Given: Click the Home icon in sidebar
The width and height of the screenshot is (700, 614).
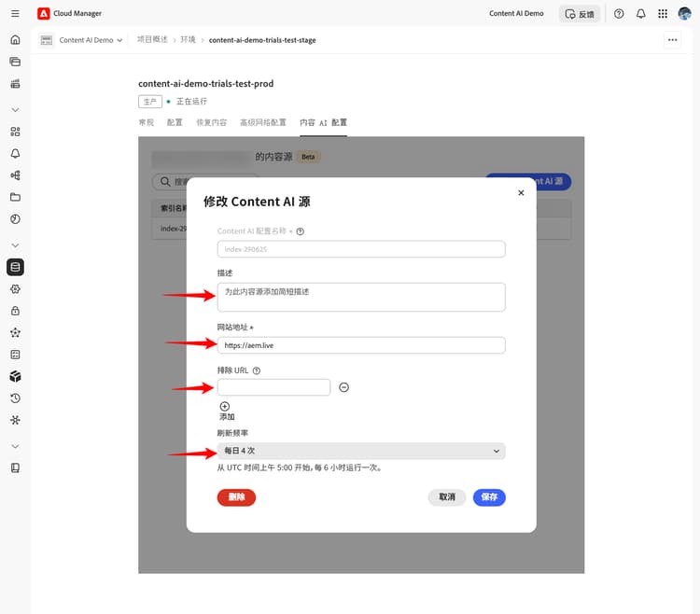Looking at the screenshot, I should [15, 40].
